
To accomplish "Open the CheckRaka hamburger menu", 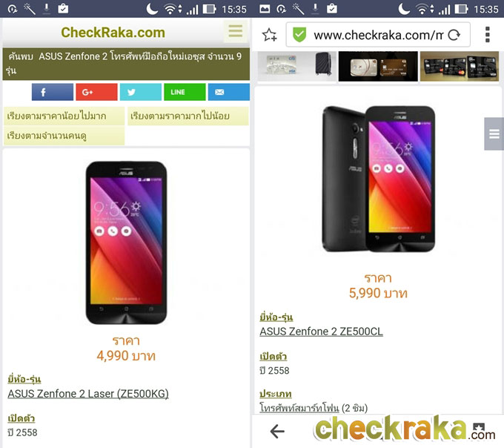I will [x=236, y=31].
